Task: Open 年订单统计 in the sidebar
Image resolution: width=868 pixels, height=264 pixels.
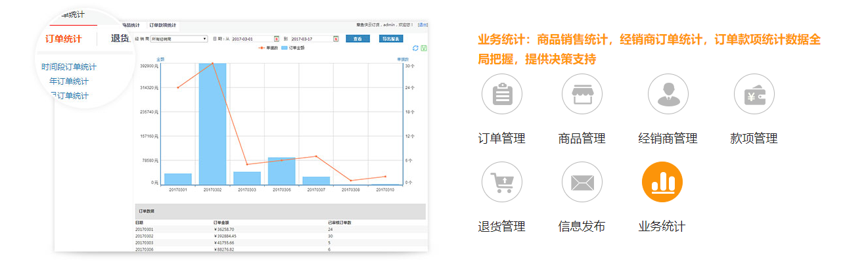Action: [68, 81]
